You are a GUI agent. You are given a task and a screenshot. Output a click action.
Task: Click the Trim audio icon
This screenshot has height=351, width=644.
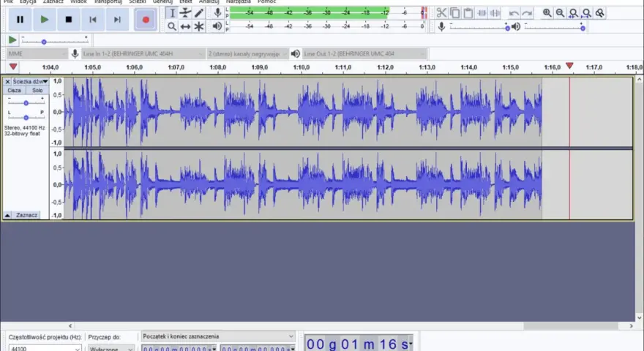[x=482, y=12]
